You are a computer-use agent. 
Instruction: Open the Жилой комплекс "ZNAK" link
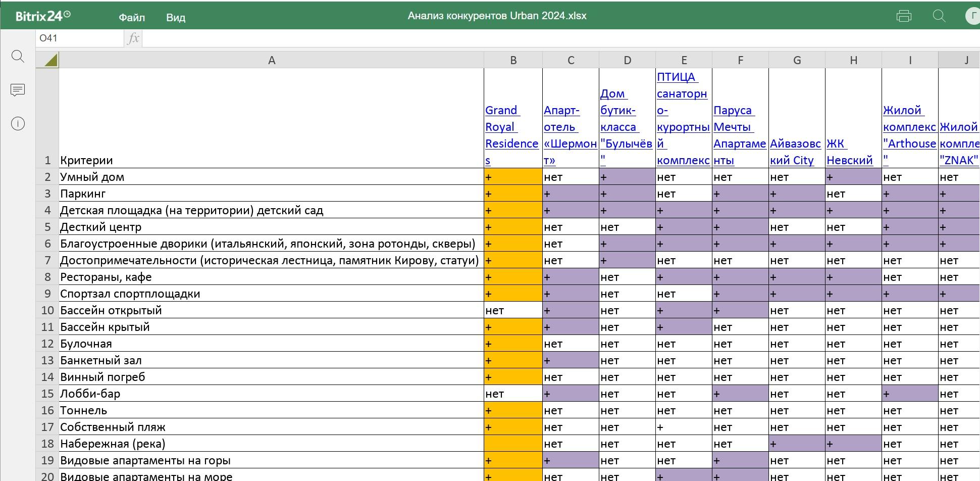(x=959, y=143)
